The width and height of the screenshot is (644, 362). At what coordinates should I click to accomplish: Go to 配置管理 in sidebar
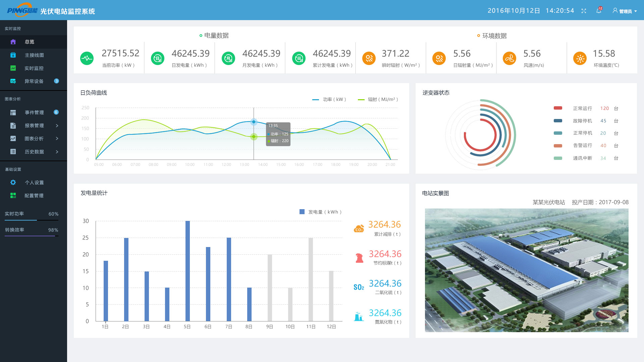click(34, 195)
